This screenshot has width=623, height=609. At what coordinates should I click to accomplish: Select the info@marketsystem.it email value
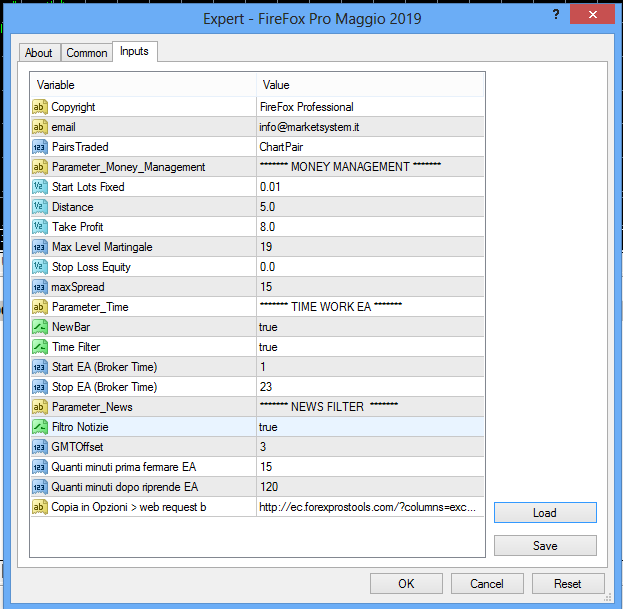point(370,127)
